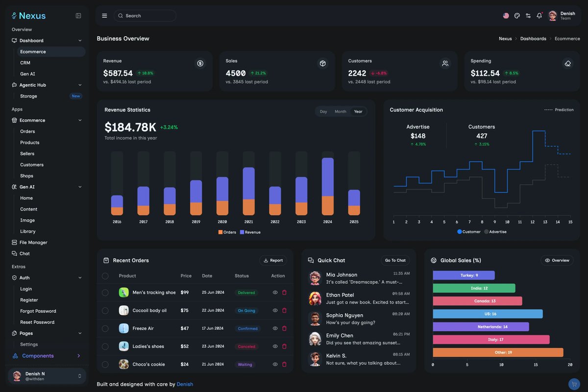588x392 pixels.
Task: Toggle the hamburger menu icon
Action: point(104,15)
